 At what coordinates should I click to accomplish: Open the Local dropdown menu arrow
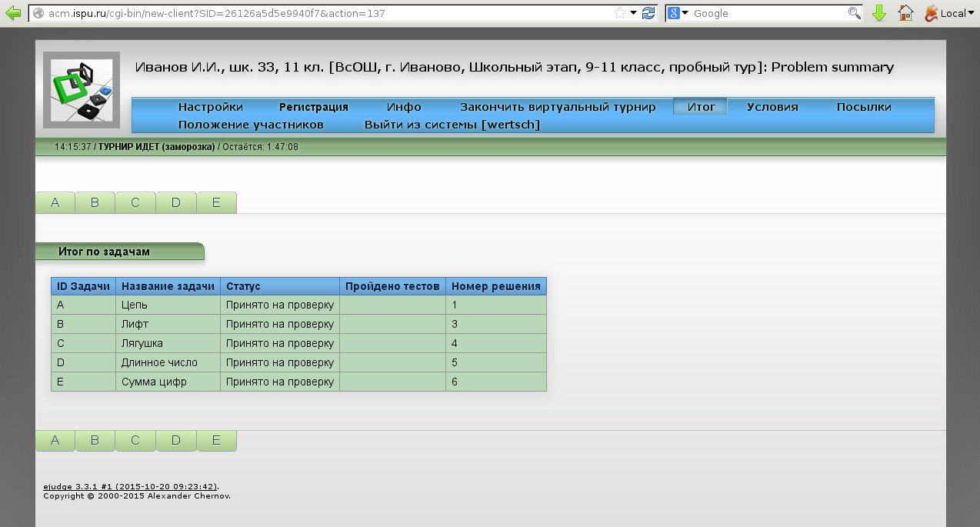(972, 13)
